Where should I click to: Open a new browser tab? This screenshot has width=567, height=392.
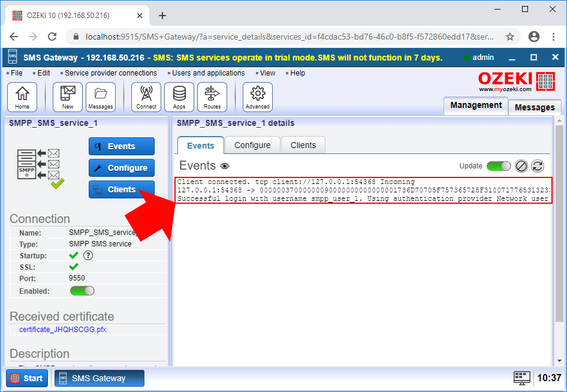(162, 16)
